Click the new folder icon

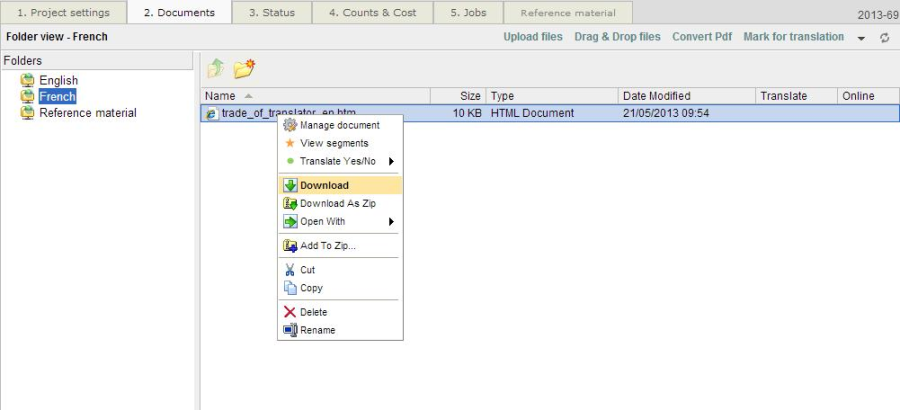click(243, 68)
